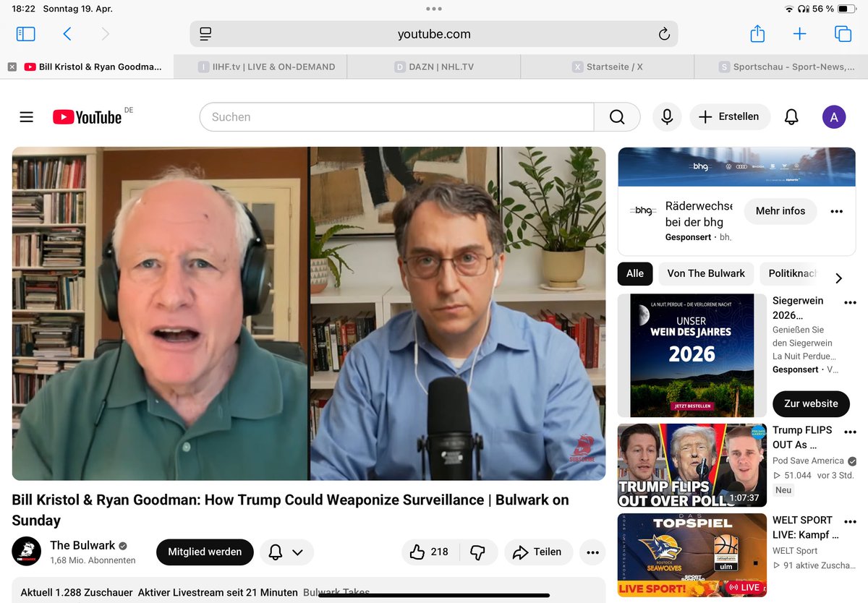Viewport: 868px width, 603px height.
Task: Open YouTube notifications bell
Action: tap(792, 117)
